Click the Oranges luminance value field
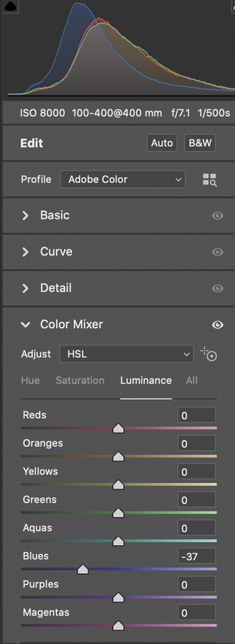Viewport: 235px width, 644px height. point(197,444)
